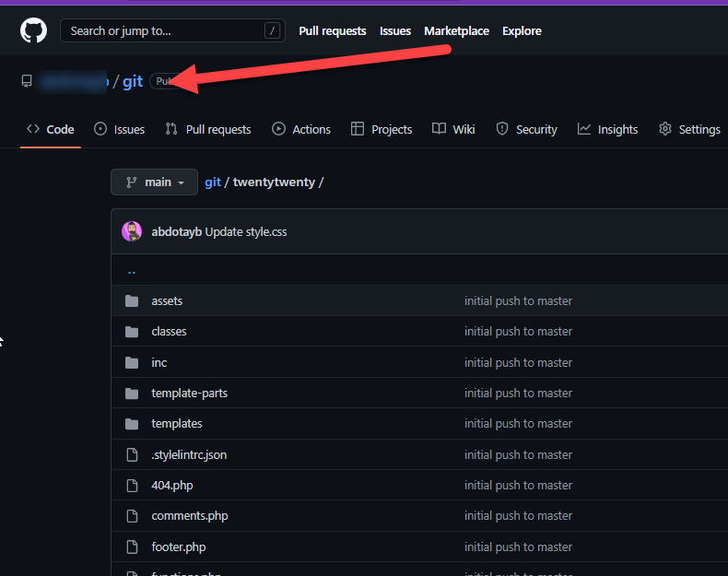
Task: Click the abdotayb user avatar
Action: tap(132, 231)
